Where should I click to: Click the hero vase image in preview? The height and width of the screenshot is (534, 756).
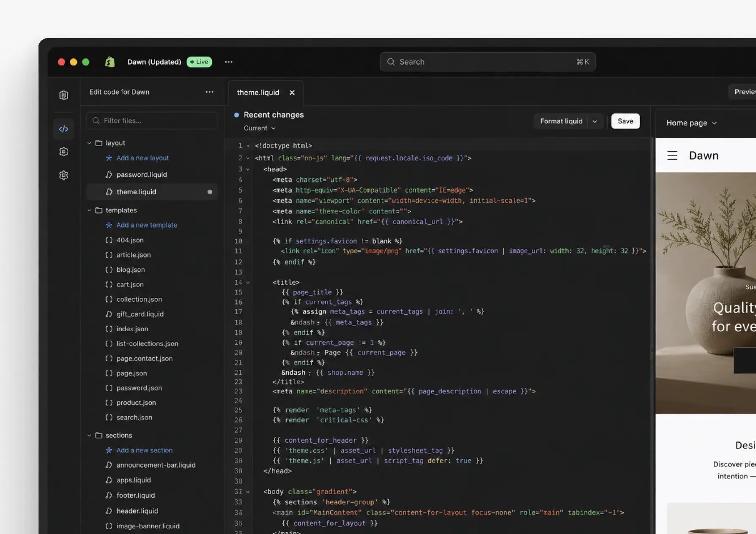(x=706, y=293)
